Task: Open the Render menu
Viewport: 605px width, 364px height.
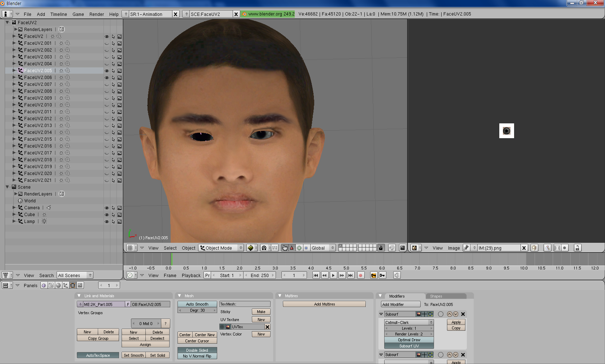Action: pos(96,14)
